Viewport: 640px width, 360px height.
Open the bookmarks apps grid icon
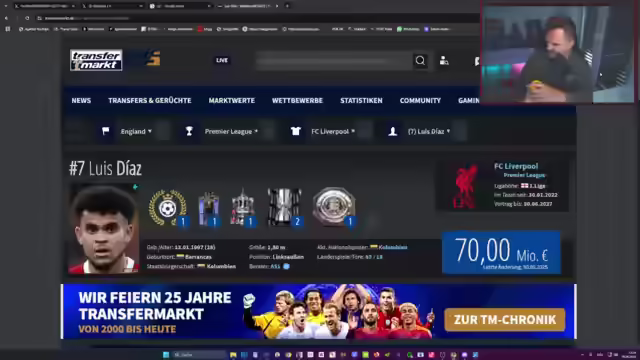(8, 29)
